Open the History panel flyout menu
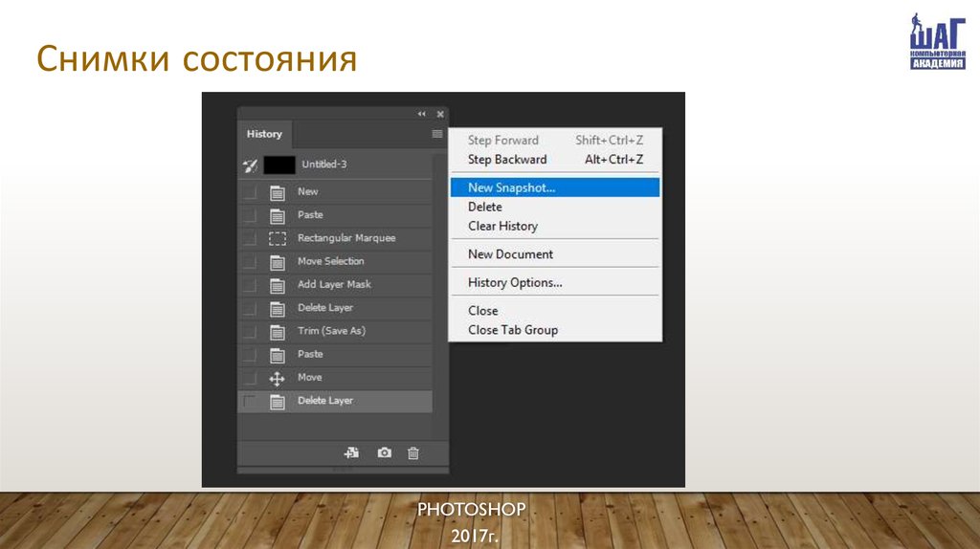 pos(437,135)
